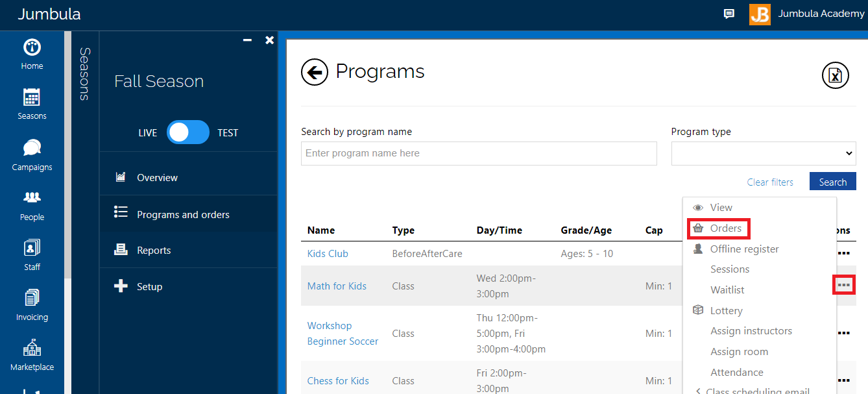Screen dimensions: 868x394
Task: Open the Kids Club program link
Action: pyautogui.click(x=328, y=253)
